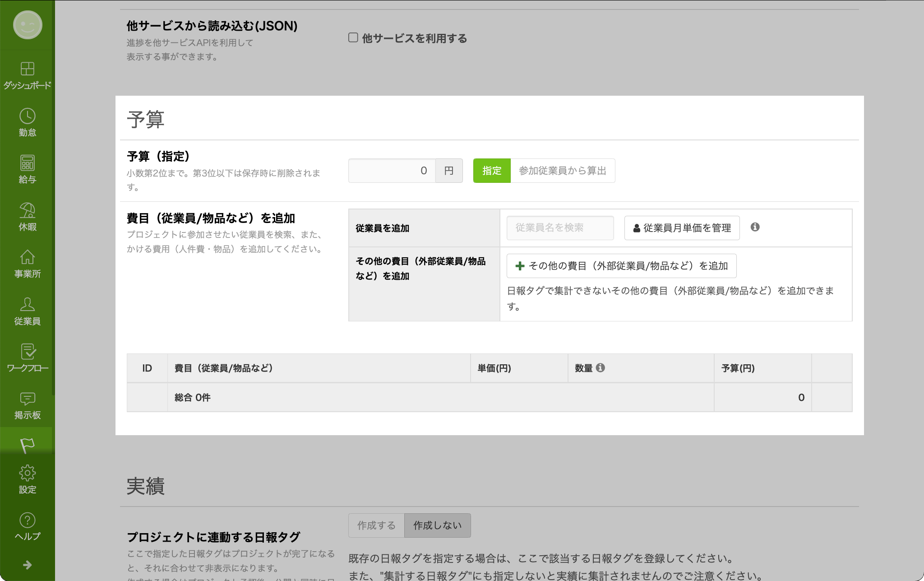Select the 指定 budget toggle
This screenshot has width=924, height=581.
click(491, 171)
